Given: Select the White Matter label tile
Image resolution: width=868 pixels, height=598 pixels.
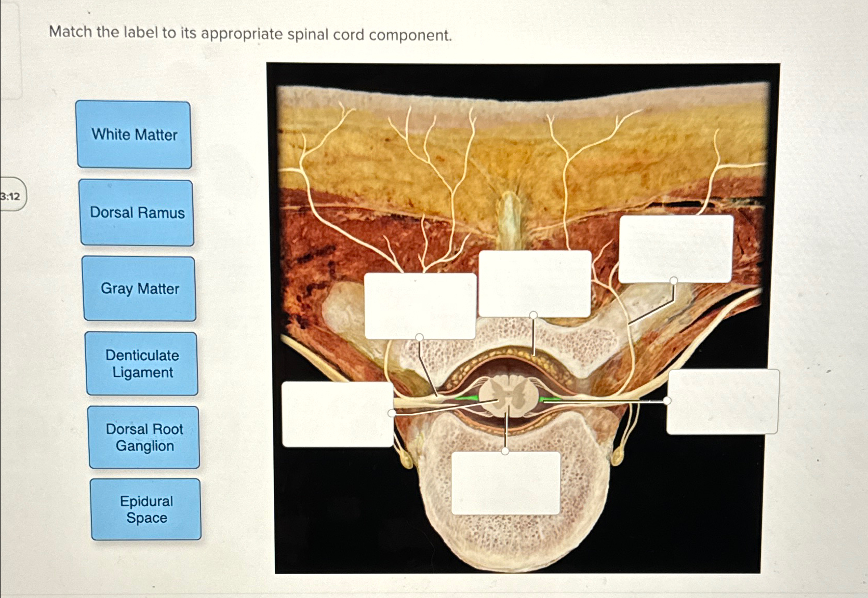Looking at the screenshot, I should tap(135, 135).
